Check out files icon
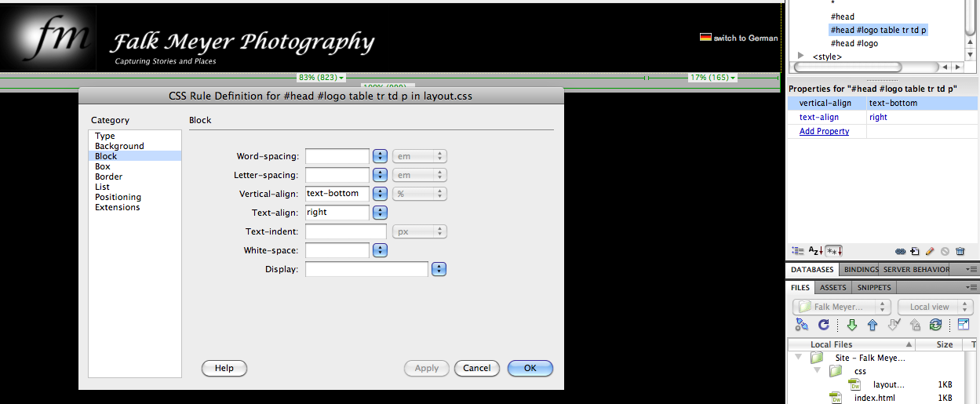 coord(893,325)
